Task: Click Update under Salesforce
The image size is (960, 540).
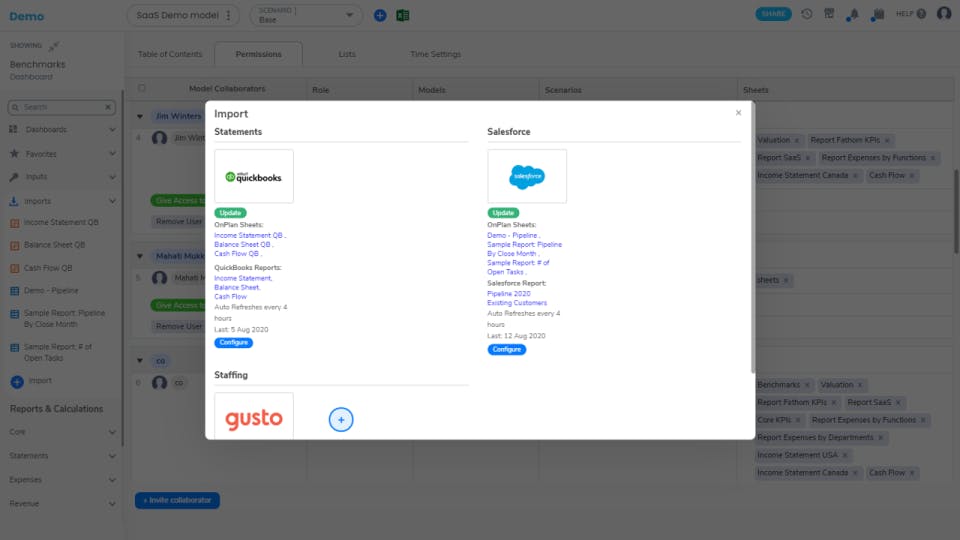Action: pyautogui.click(x=503, y=213)
